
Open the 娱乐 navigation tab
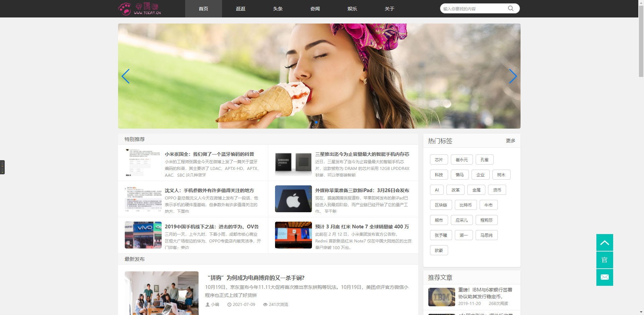pos(352,9)
